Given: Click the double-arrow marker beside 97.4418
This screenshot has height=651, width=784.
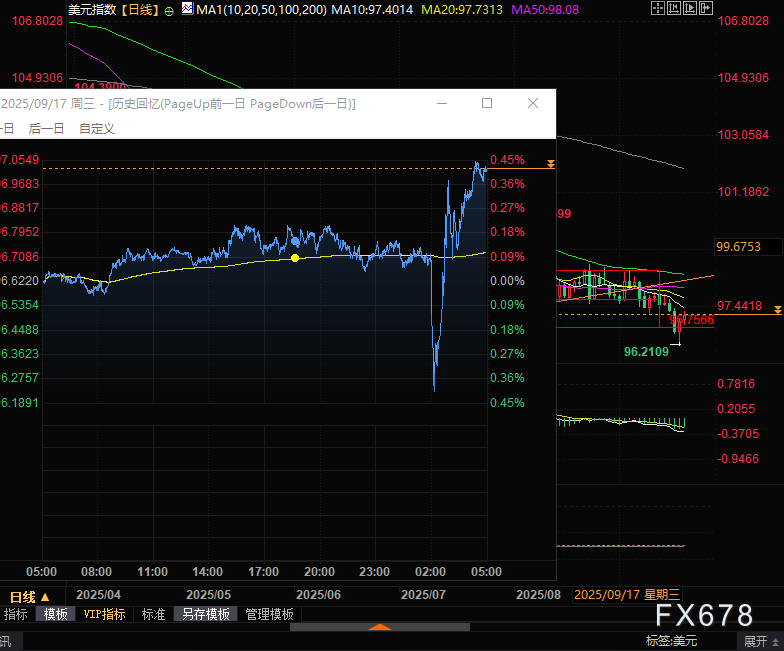Looking at the screenshot, I should point(777,311).
